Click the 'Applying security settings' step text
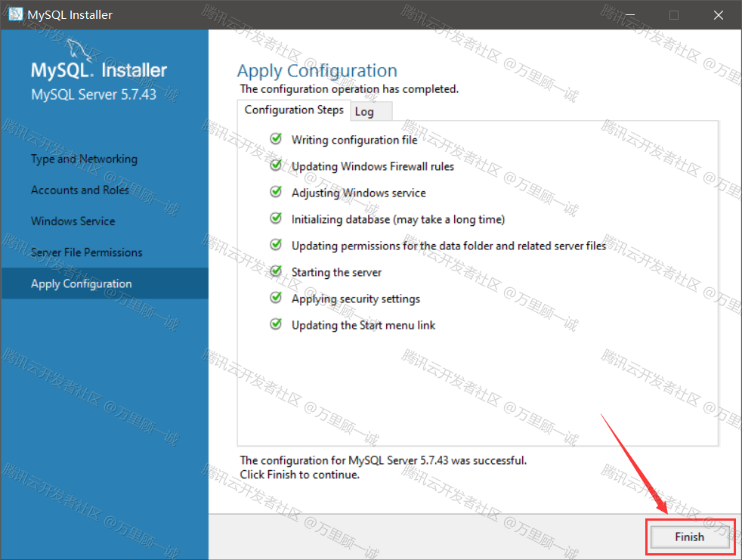 356,299
